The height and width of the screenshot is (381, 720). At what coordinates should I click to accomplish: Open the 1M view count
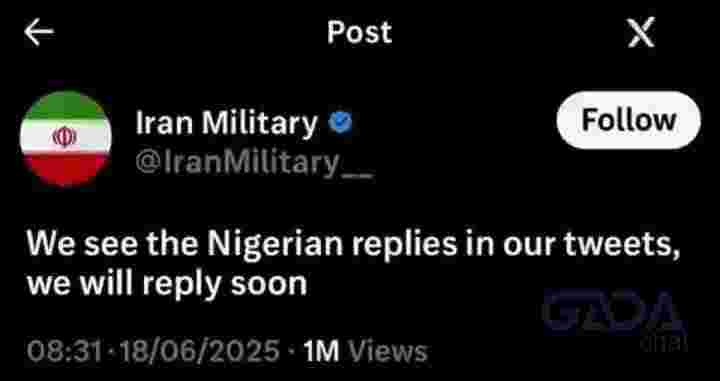(321, 352)
